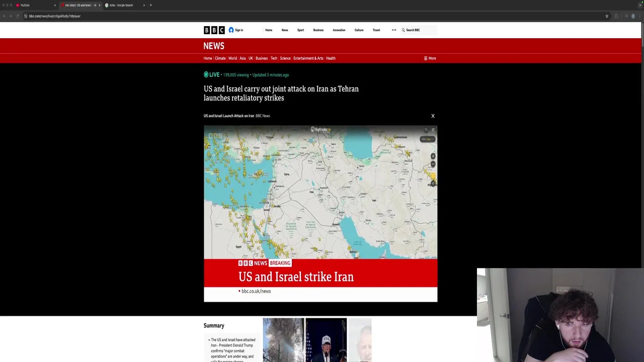Click the browser address bar URL

click(55, 16)
